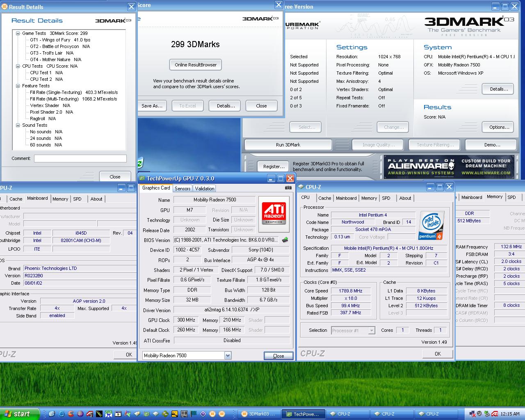The image size is (525, 420).
Task: Click the ATI icon in system tray
Action: coord(495,414)
